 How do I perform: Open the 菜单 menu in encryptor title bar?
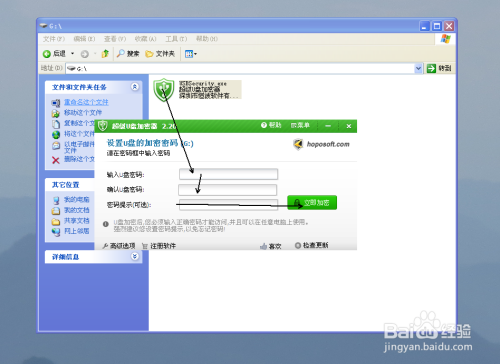click(300, 125)
